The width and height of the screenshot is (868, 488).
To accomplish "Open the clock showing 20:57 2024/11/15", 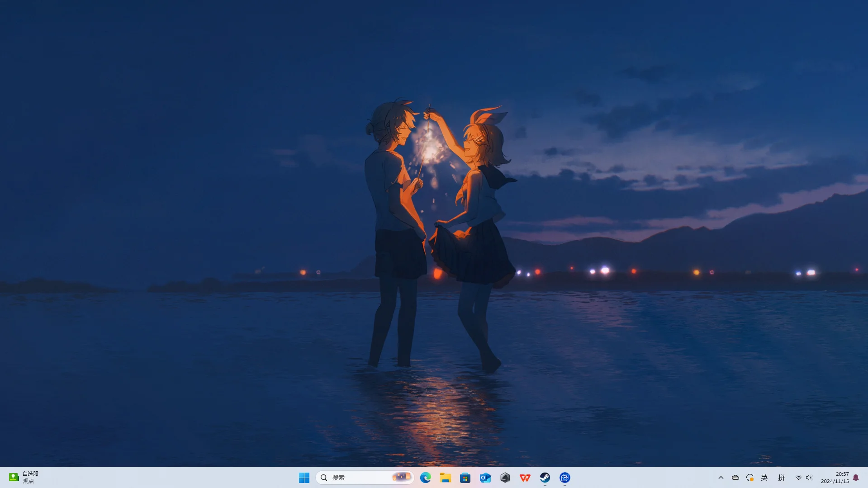I will pyautogui.click(x=835, y=478).
